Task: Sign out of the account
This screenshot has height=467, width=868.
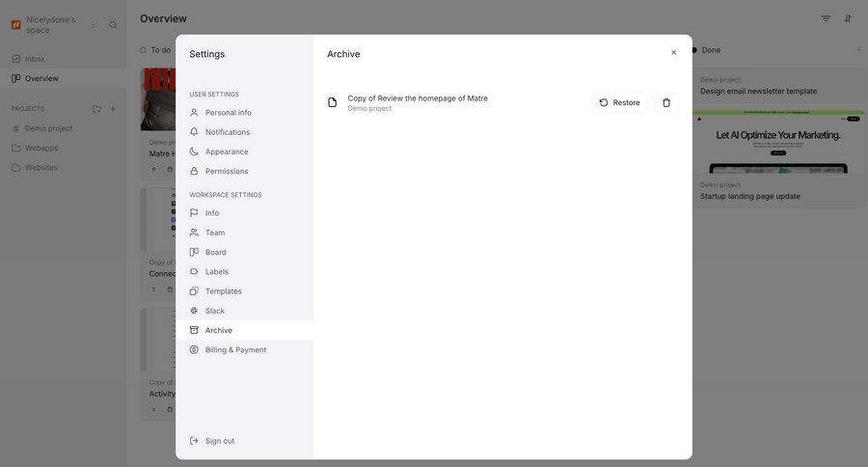Action: click(x=221, y=441)
